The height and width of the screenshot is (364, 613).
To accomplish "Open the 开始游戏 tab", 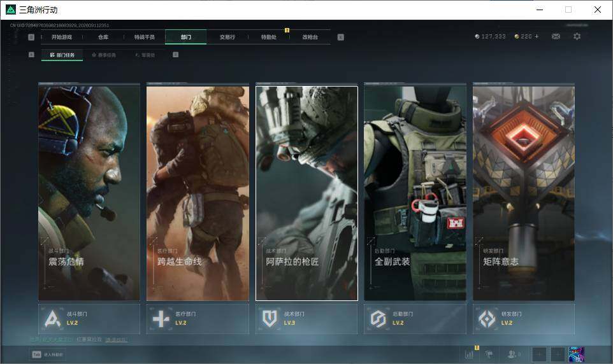I will coord(62,37).
